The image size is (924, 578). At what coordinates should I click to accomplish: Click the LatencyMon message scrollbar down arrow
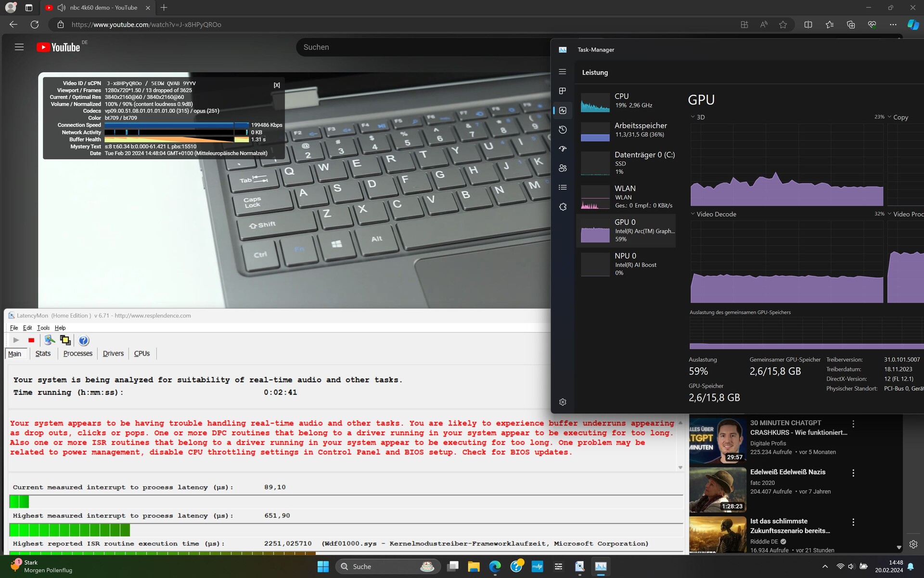point(680,467)
